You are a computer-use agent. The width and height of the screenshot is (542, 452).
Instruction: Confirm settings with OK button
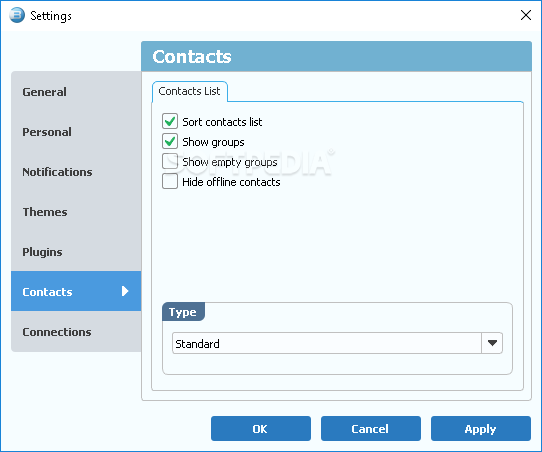pyautogui.click(x=261, y=429)
